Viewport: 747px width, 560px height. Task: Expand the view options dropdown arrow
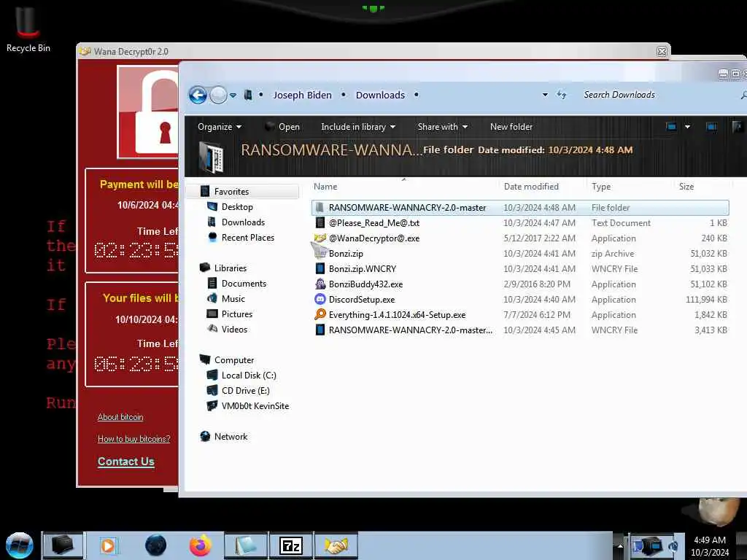[687, 127]
